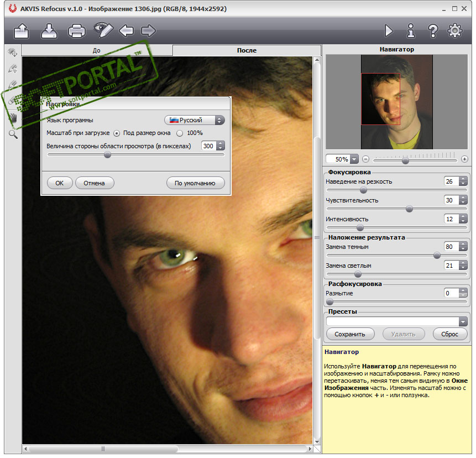Click the preview area size slider in Настройки
Image resolution: width=476 pixels, height=458 pixels.
pos(107,155)
